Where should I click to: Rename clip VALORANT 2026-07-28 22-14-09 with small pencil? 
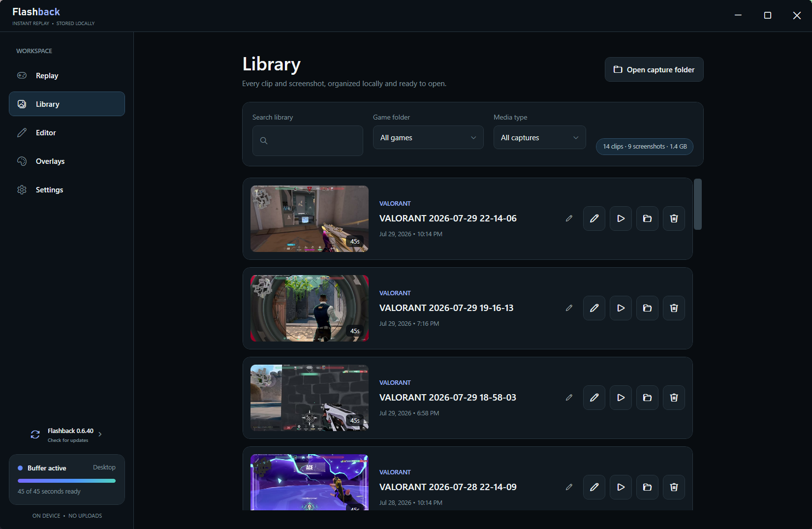569,487
